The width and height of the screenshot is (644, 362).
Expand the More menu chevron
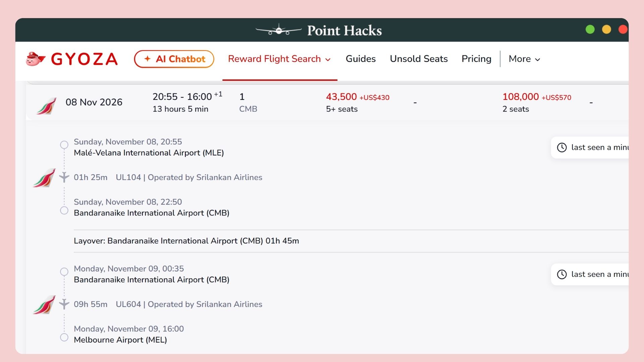[538, 59]
